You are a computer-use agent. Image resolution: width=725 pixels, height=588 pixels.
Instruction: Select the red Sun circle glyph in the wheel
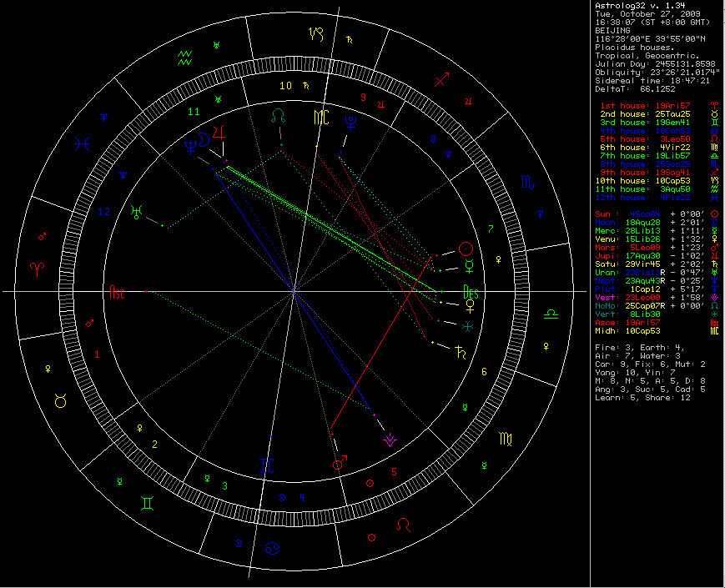(467, 249)
